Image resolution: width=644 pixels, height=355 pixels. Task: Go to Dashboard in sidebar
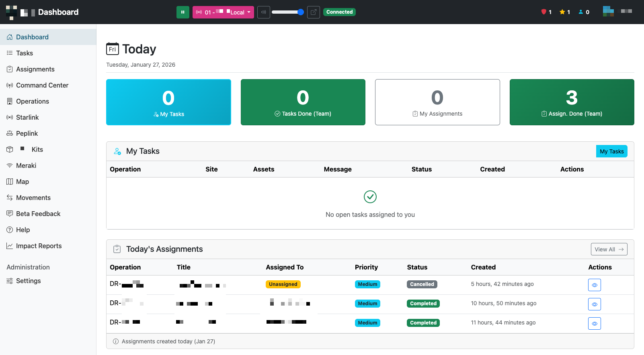click(48, 37)
